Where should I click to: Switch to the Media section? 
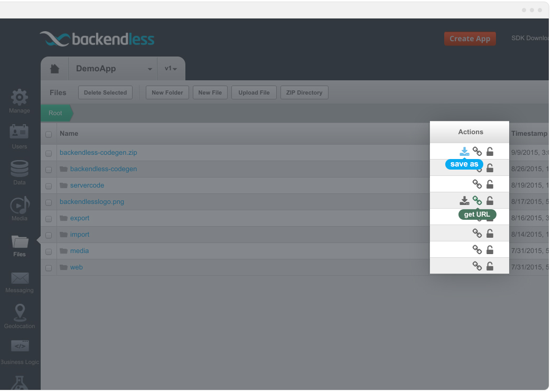pos(20,209)
